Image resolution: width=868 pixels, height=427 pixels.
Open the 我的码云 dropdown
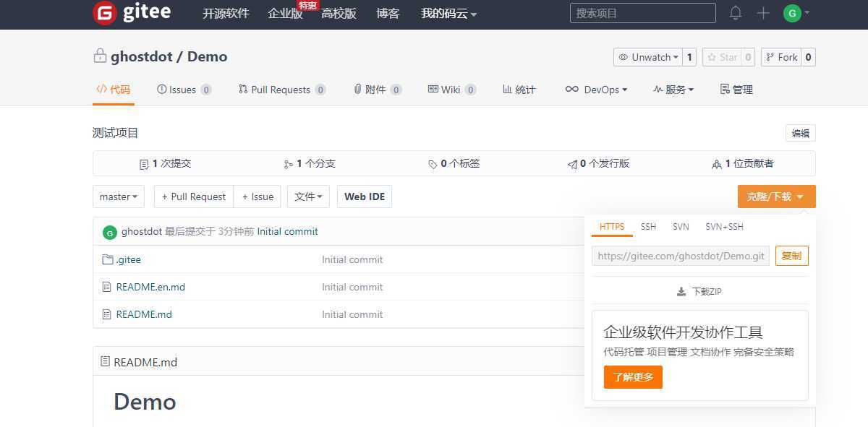point(448,13)
